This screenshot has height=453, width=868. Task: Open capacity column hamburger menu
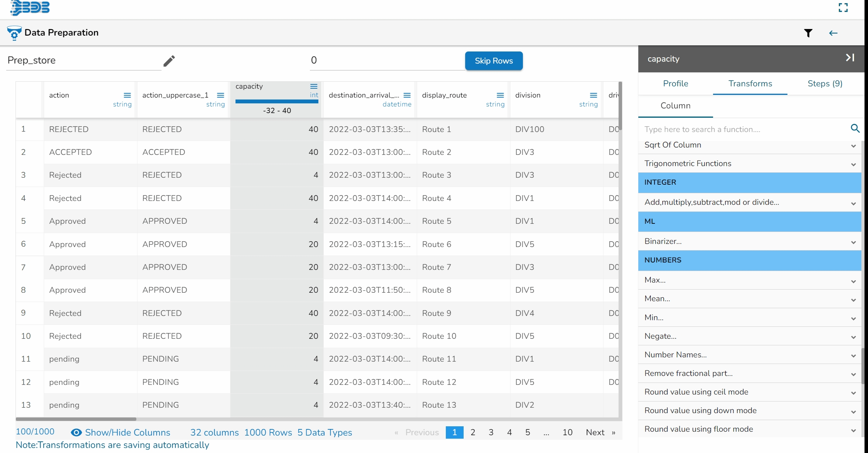pos(314,86)
